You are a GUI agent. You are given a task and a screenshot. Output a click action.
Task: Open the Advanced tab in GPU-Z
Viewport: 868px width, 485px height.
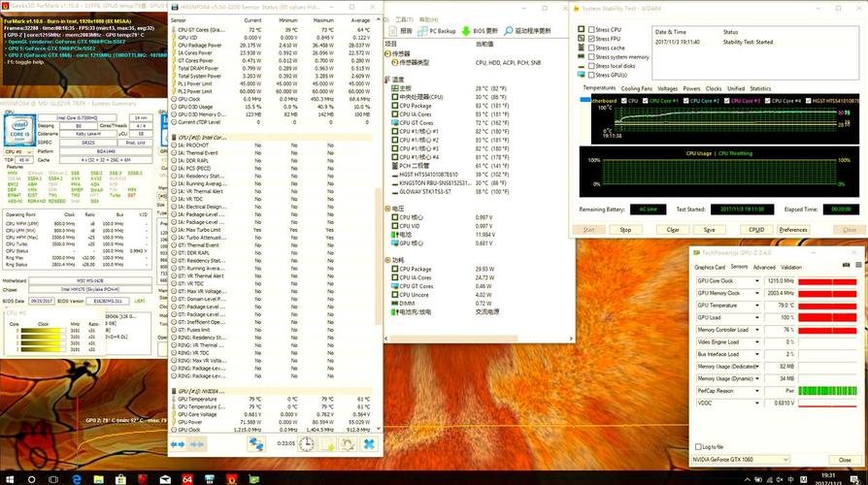(x=764, y=267)
